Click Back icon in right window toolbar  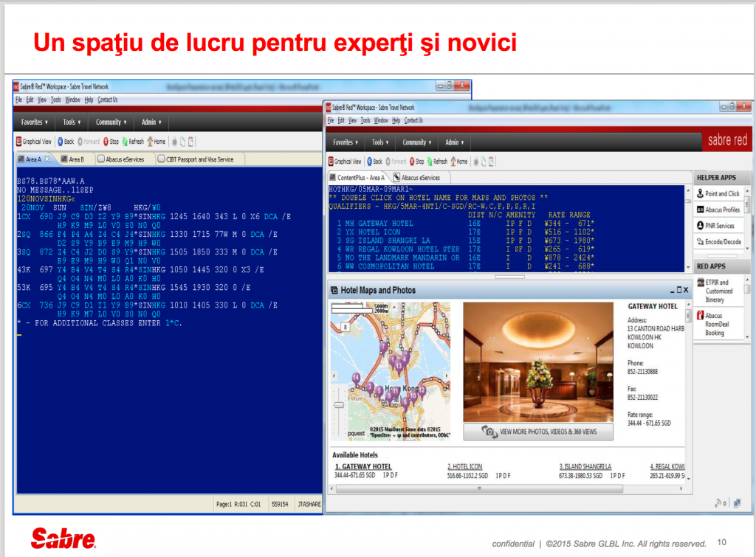tap(369, 162)
